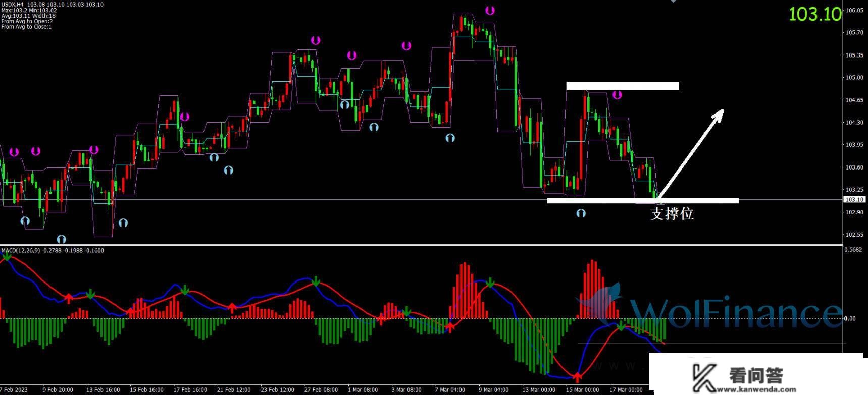Viewport: 868px width, 395px height.
Task: Click the green down arrow on the MACD peak near 27 Feb
Action: [316, 281]
